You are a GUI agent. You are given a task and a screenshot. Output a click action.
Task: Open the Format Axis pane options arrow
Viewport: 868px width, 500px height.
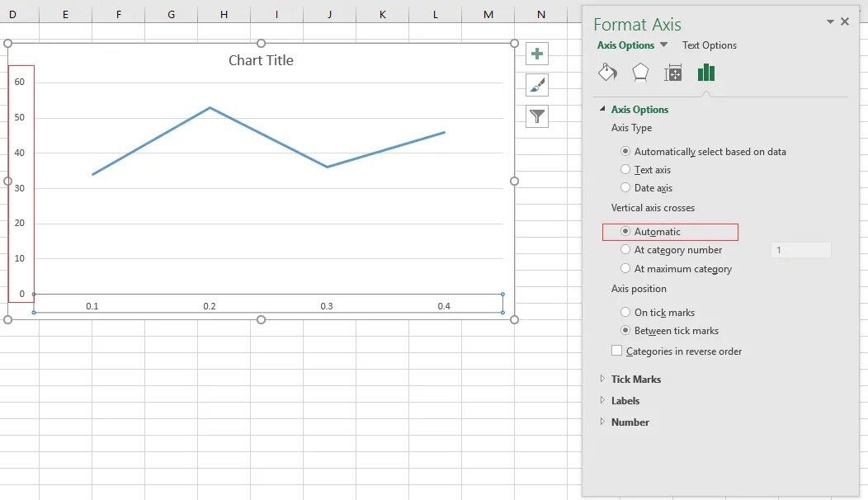point(830,21)
